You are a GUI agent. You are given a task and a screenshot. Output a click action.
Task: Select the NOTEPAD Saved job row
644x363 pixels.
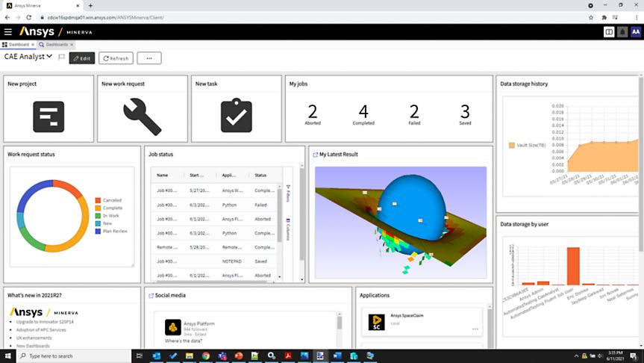click(213, 261)
